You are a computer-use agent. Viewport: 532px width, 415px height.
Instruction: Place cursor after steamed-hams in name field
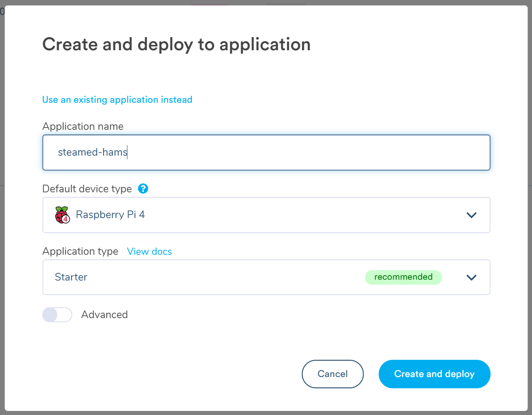tap(127, 153)
